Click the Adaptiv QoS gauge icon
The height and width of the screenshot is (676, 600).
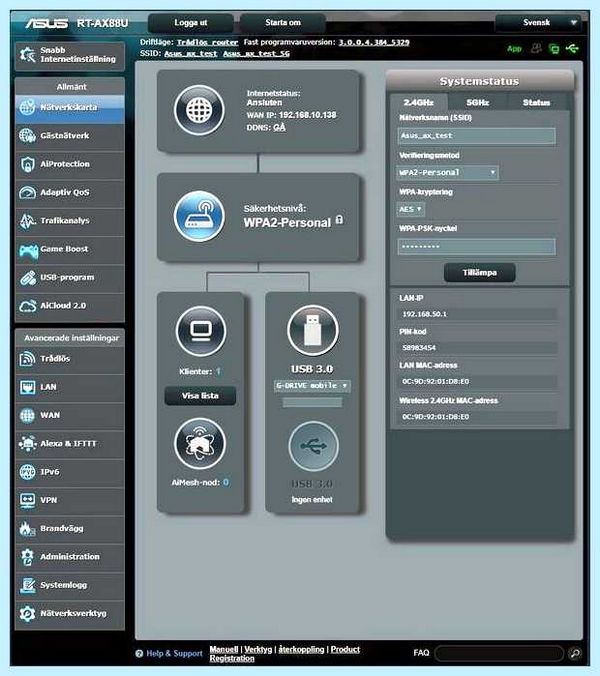click(27, 192)
